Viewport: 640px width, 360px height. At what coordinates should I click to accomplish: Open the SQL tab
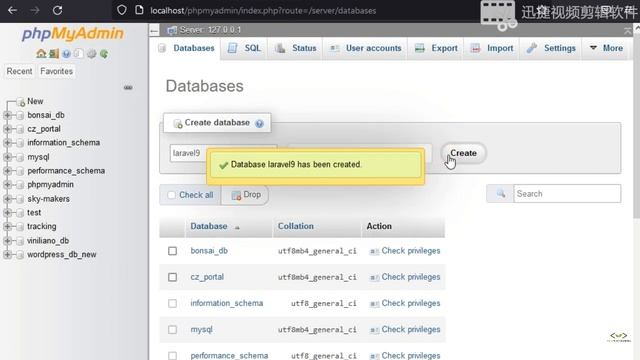click(x=244, y=48)
